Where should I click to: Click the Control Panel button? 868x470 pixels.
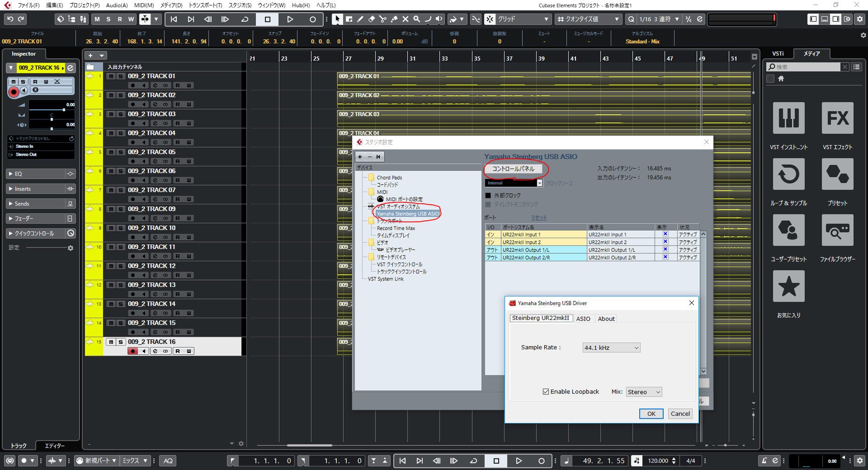513,169
